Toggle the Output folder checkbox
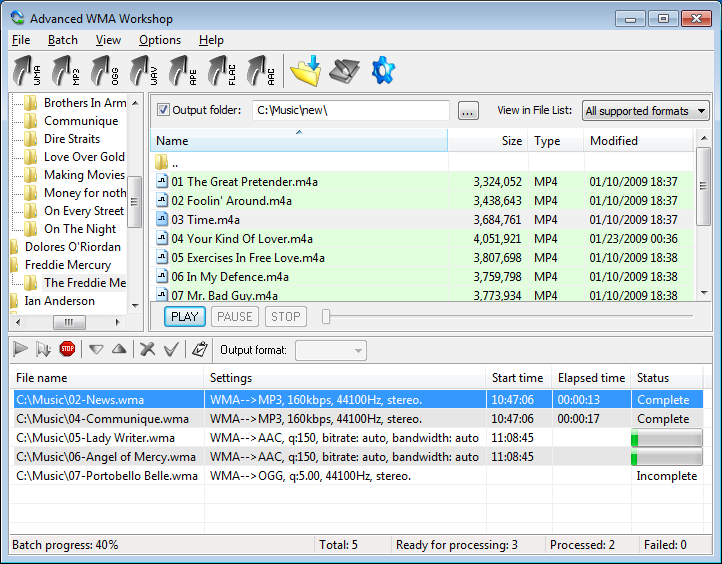 coord(163,110)
